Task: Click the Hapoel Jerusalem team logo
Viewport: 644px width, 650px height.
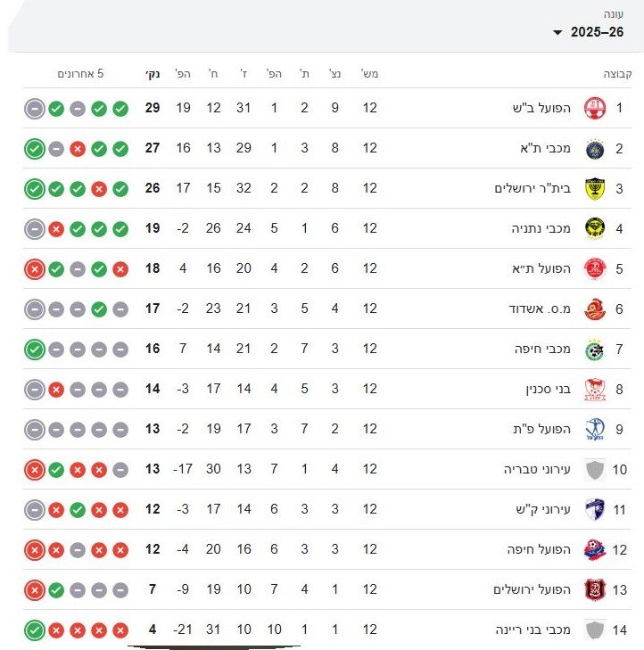Action: point(594,589)
